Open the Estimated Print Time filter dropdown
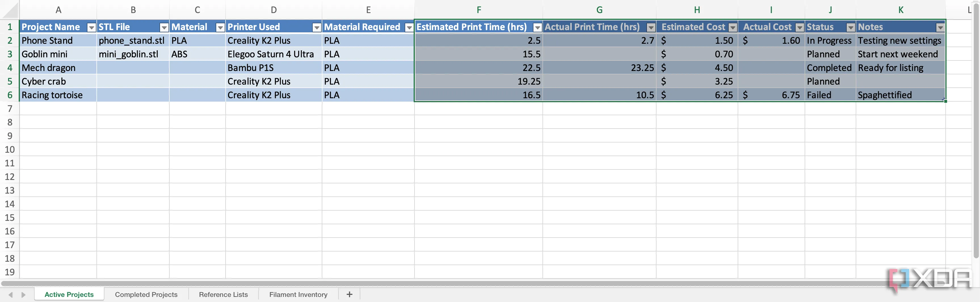Screen dimensions: 980x302 click(x=537, y=27)
